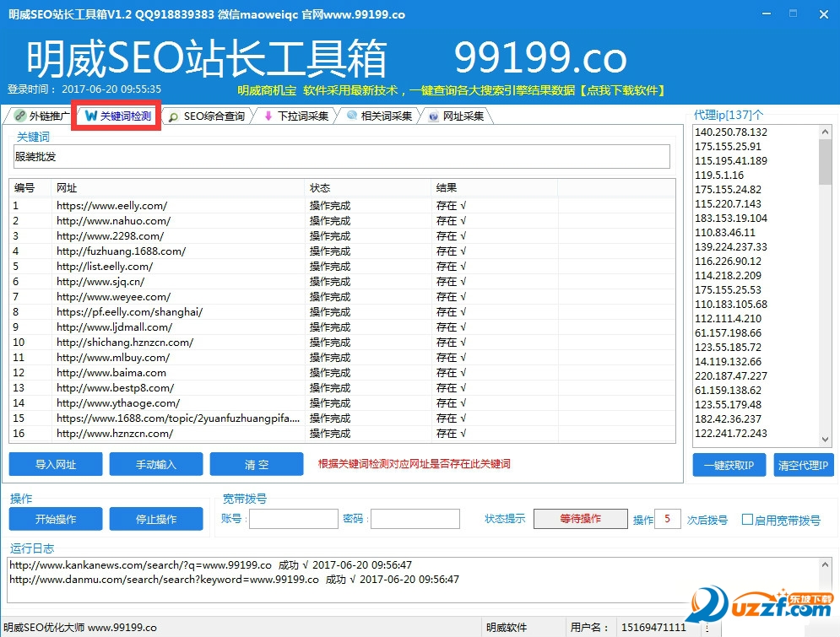Select row http://www.sjq.cn/
Viewport: 840px width, 637px height.
[342, 282]
